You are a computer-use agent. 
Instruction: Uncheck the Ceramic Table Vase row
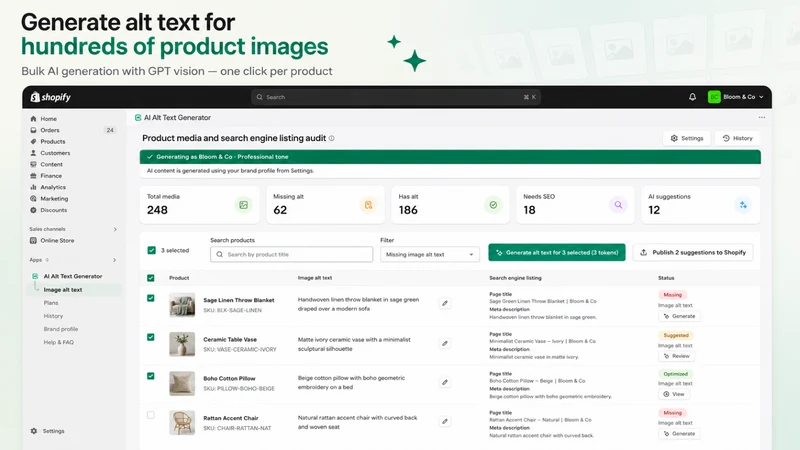(x=151, y=337)
